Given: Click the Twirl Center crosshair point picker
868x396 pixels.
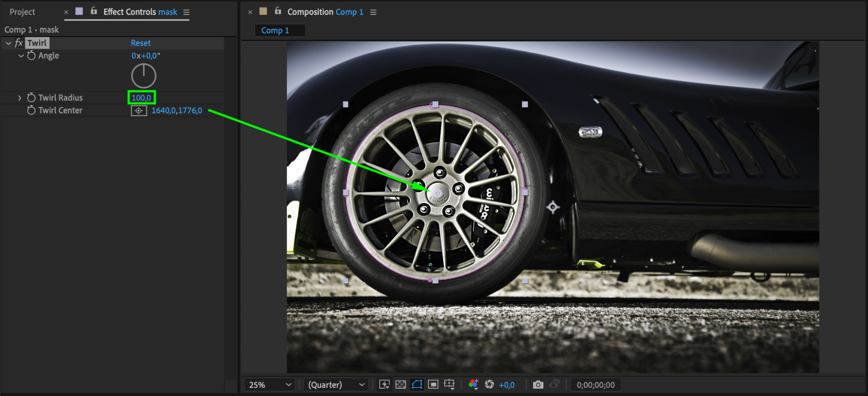Looking at the screenshot, I should pyautogui.click(x=139, y=111).
